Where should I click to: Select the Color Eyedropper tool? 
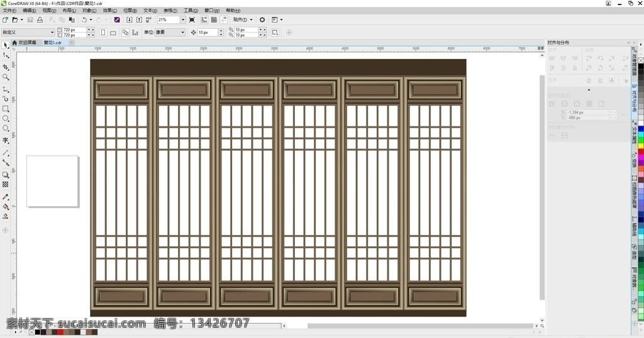[5, 197]
